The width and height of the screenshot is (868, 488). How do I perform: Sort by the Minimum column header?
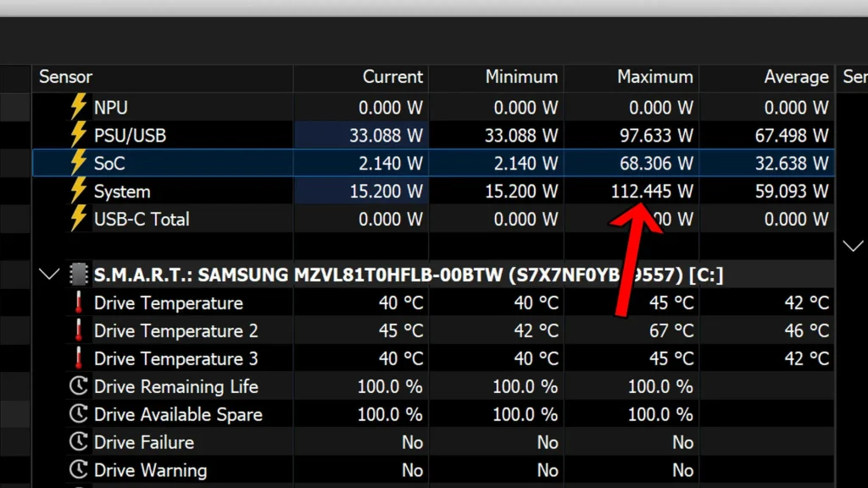tap(497, 77)
